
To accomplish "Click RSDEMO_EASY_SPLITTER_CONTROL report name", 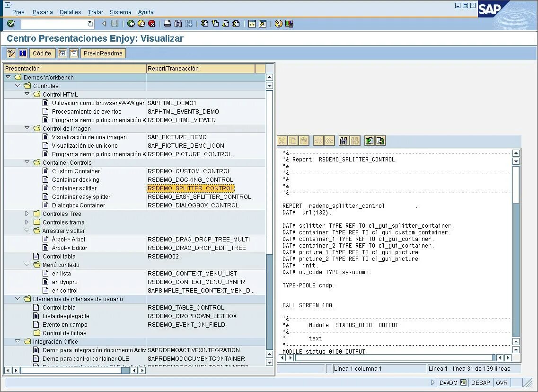I will tap(199, 196).
